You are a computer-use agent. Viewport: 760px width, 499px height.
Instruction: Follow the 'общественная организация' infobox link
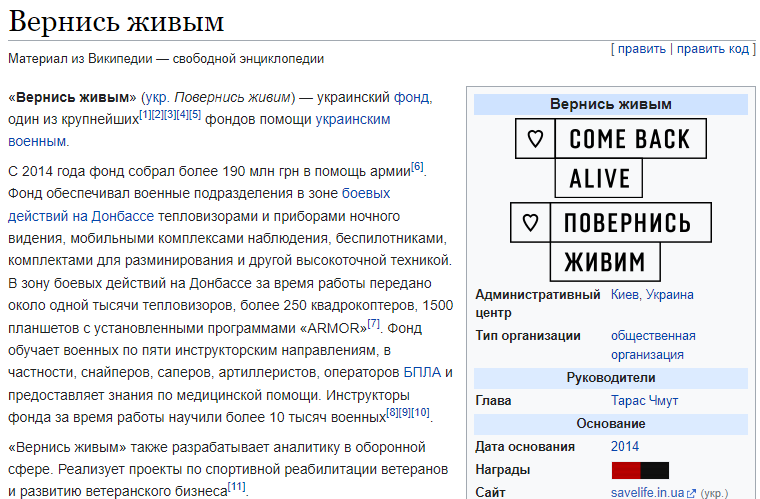653,345
